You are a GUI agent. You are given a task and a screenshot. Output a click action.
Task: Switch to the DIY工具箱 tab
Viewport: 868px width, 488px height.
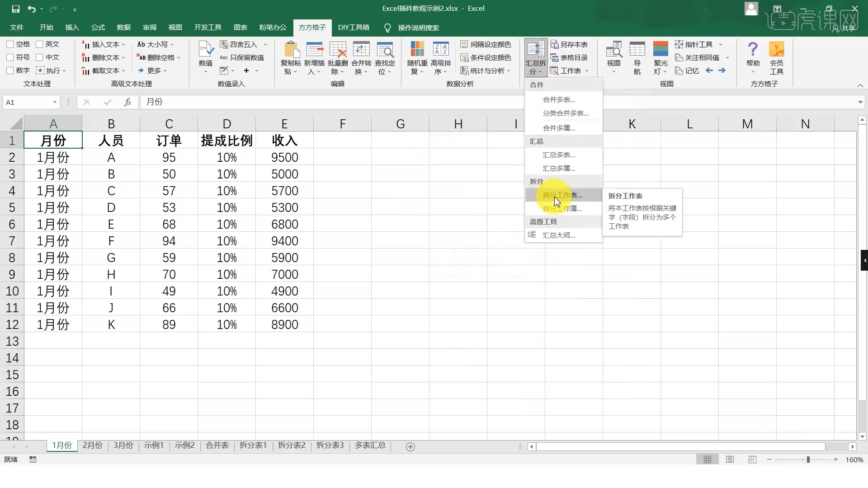click(354, 28)
